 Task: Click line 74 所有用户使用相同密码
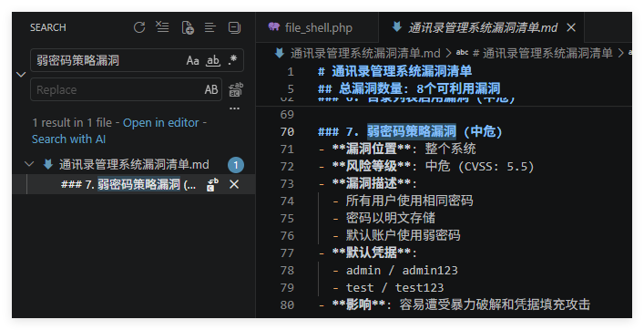tap(409, 201)
